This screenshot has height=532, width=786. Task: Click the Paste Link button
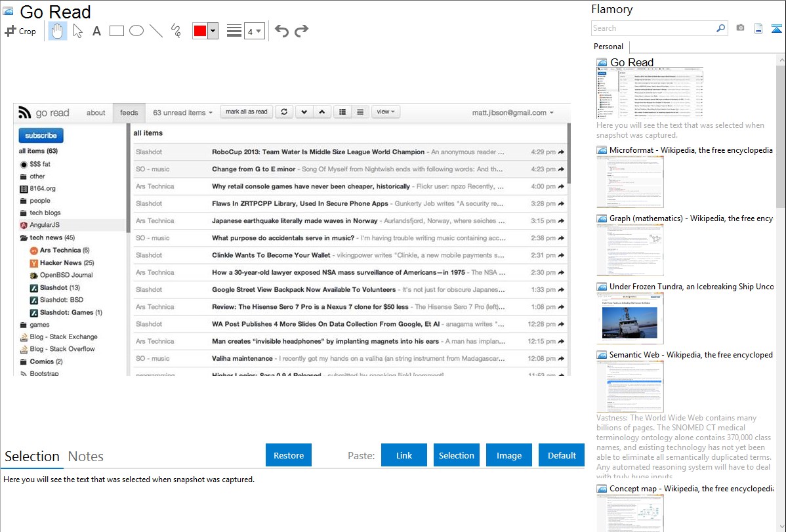404,455
